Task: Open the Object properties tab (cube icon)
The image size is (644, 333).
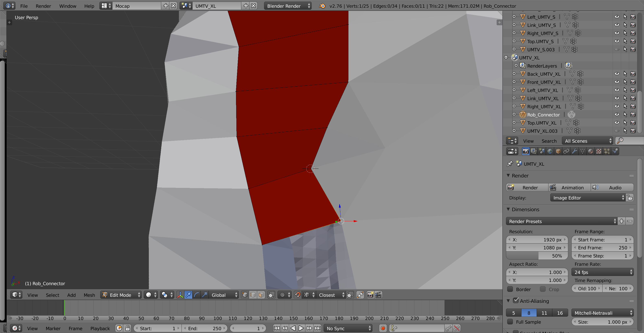Action: click(x=558, y=151)
